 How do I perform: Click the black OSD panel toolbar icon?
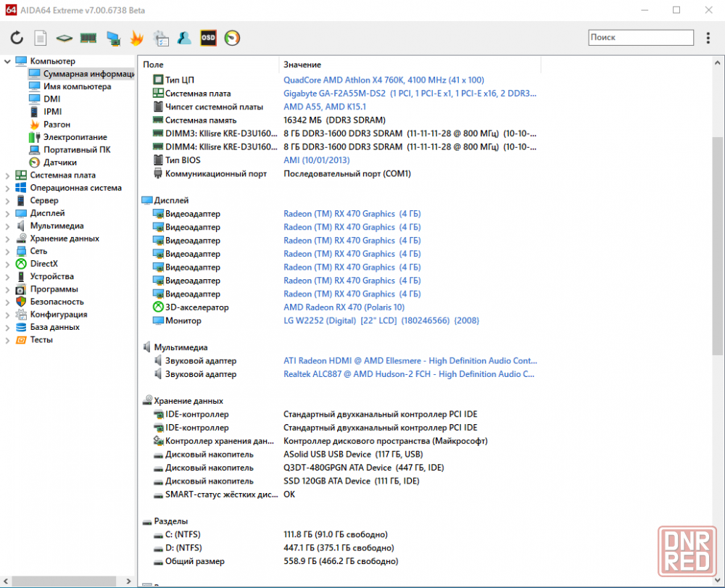point(208,38)
